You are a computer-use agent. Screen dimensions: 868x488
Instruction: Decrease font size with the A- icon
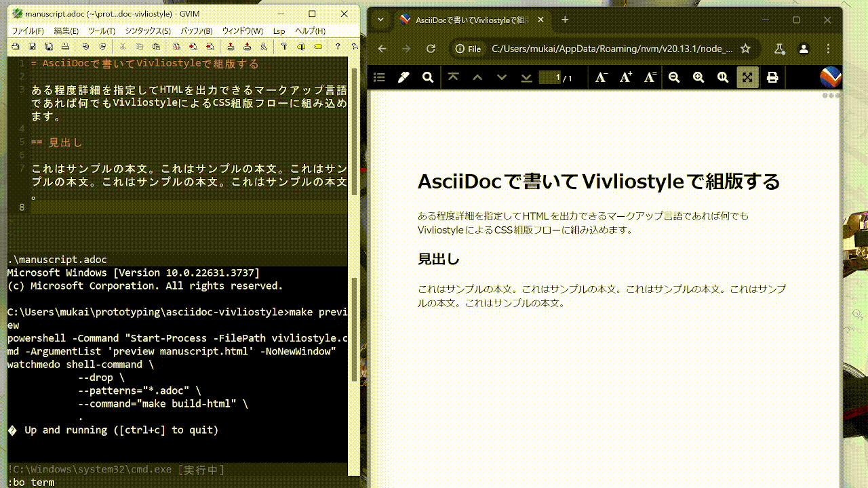(x=601, y=77)
